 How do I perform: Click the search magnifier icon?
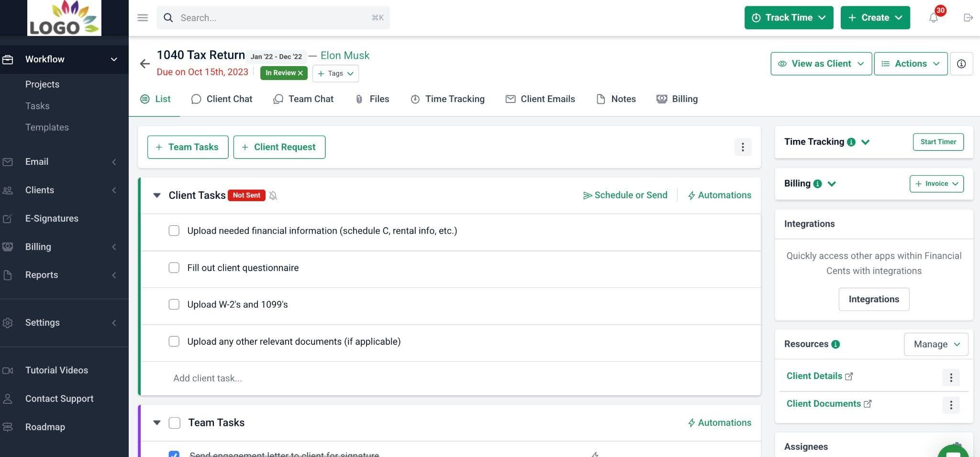pyautogui.click(x=168, y=18)
